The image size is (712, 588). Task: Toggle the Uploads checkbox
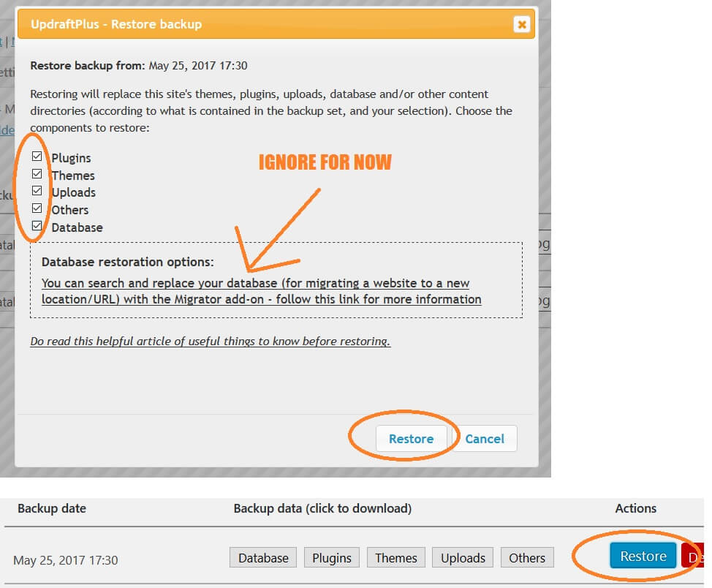(x=37, y=191)
